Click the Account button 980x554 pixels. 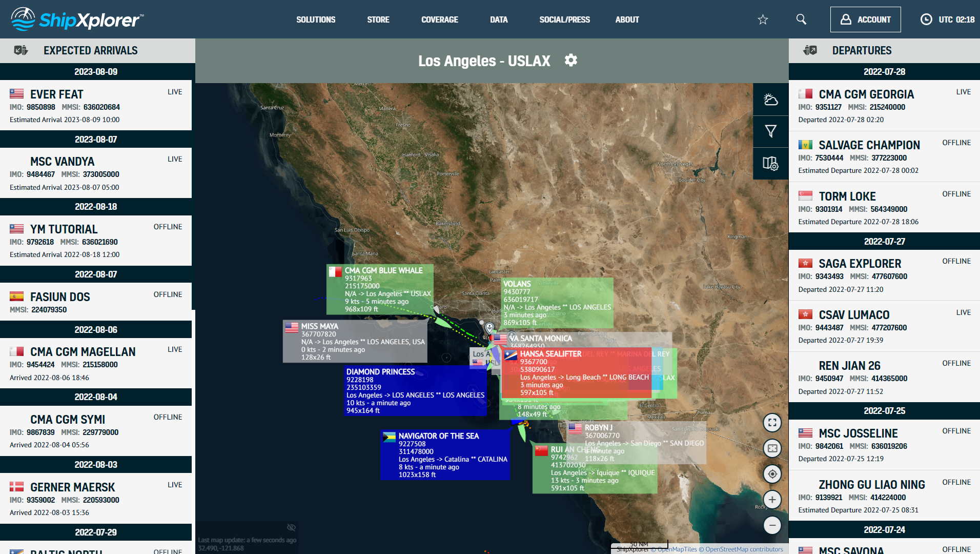tap(865, 19)
